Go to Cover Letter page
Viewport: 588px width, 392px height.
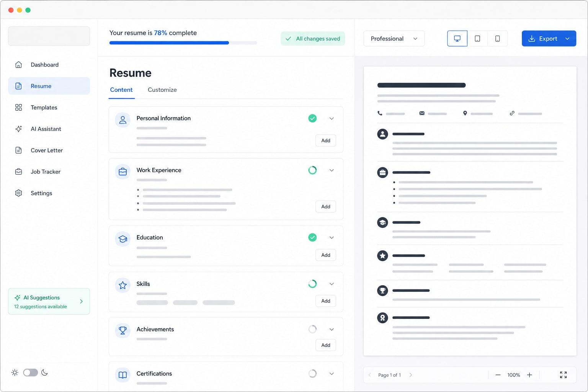49,150
